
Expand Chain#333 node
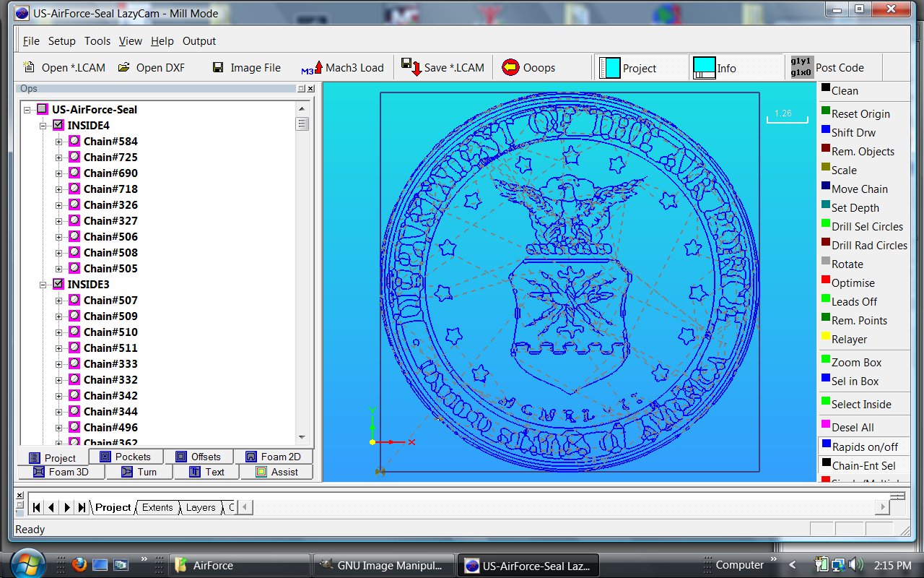point(59,364)
